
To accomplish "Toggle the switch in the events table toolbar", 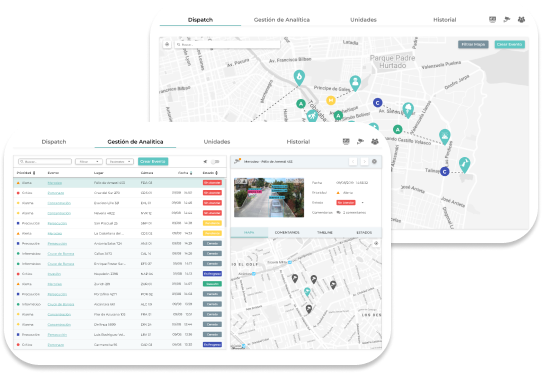I will click(x=215, y=161).
